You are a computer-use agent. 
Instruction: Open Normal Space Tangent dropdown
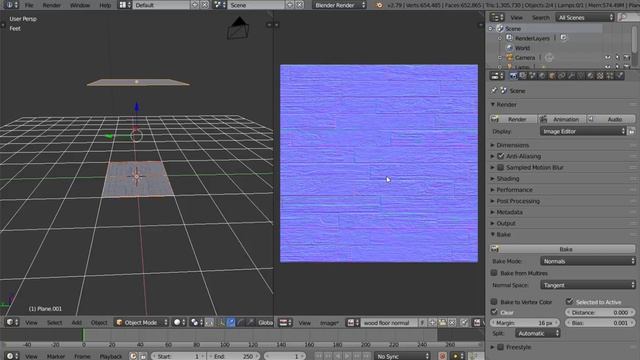[x=588, y=285]
